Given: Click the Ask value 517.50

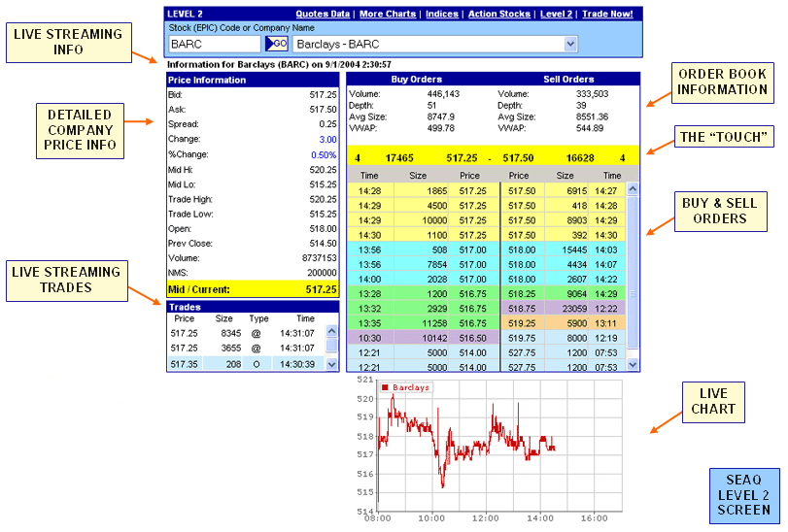Looking at the screenshot, I should tap(324, 110).
